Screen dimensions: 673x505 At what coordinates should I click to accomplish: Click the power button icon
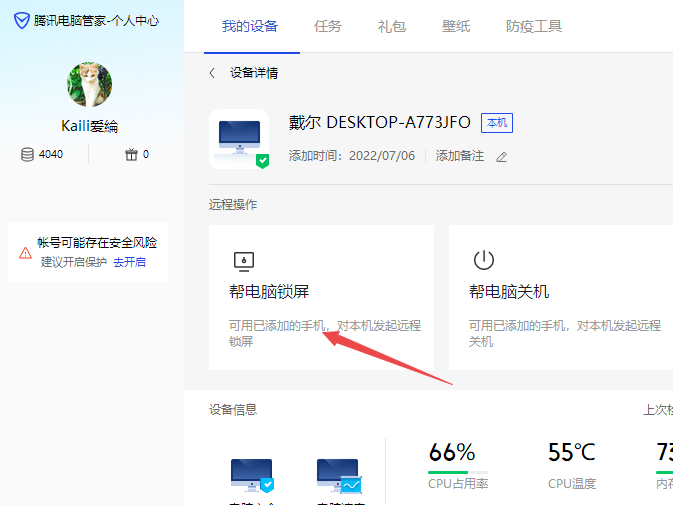point(484,260)
